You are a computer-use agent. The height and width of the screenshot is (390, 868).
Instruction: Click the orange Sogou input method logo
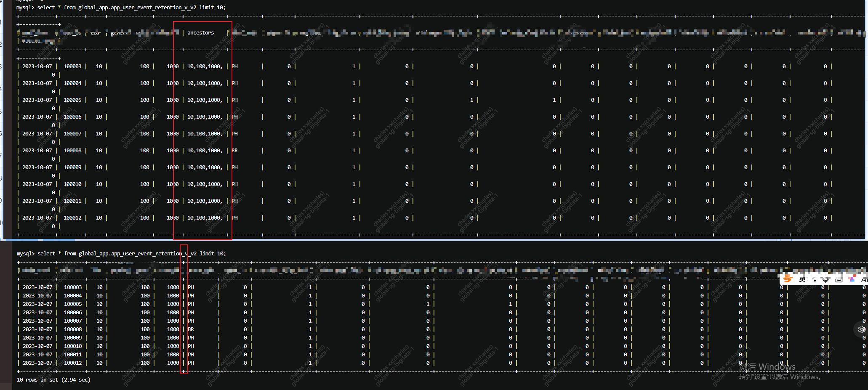[788, 279]
